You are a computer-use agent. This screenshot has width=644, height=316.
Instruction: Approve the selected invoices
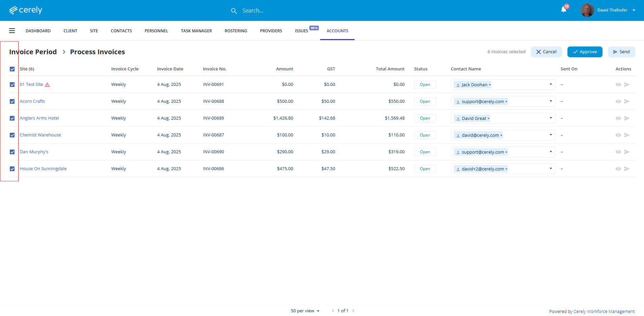pyautogui.click(x=585, y=52)
